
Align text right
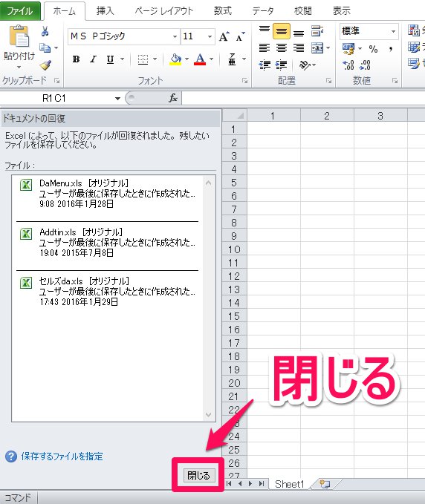pyautogui.click(x=299, y=48)
